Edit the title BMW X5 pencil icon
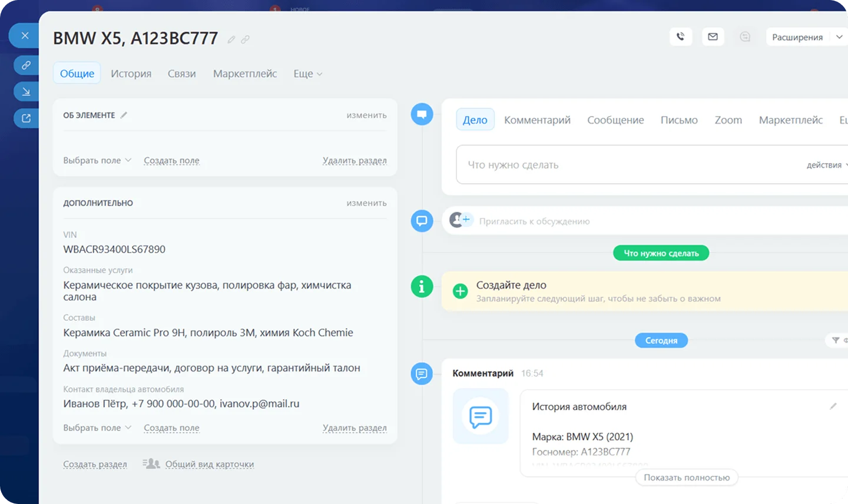 231,39
